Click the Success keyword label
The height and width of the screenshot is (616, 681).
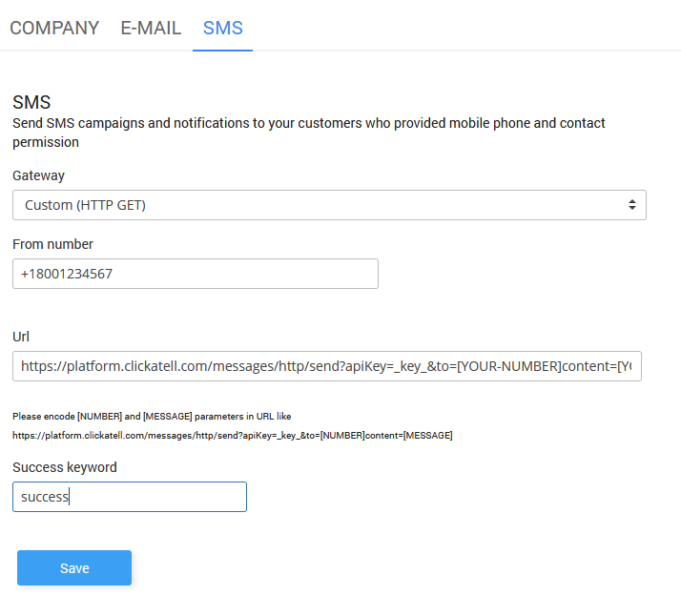click(x=65, y=467)
